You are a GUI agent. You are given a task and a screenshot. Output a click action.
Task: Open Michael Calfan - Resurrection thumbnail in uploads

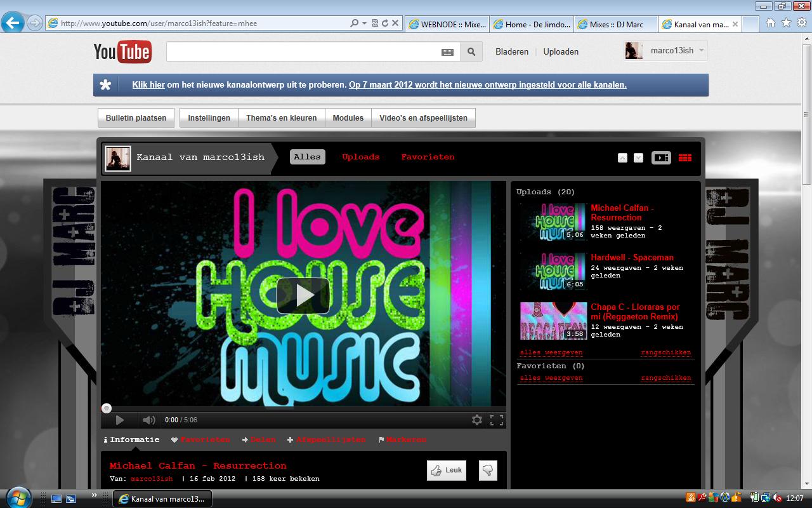click(x=553, y=222)
